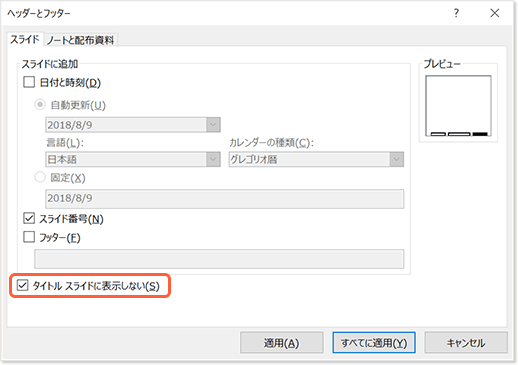Select the 固定 radio button
The image size is (518, 365).
click(x=40, y=177)
